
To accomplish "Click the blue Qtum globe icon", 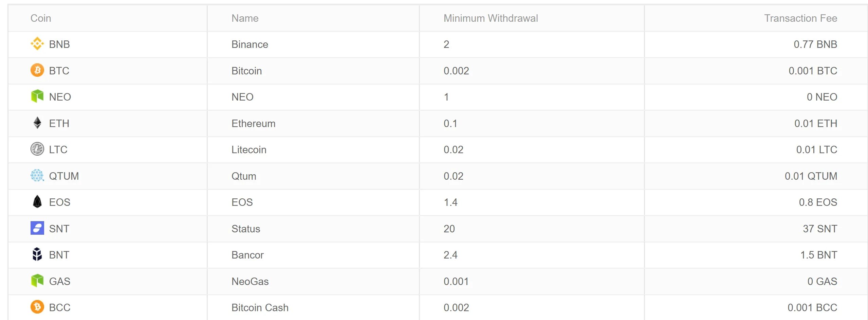I will point(37,176).
